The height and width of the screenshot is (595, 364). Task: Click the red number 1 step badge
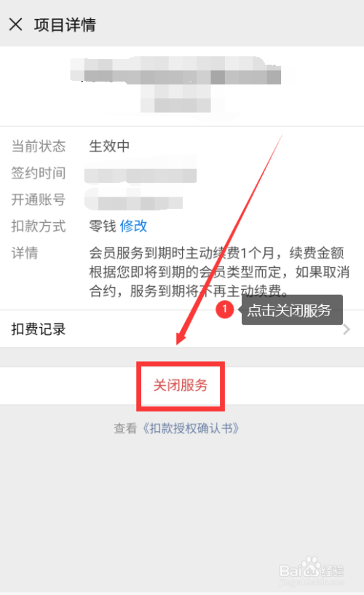(224, 310)
